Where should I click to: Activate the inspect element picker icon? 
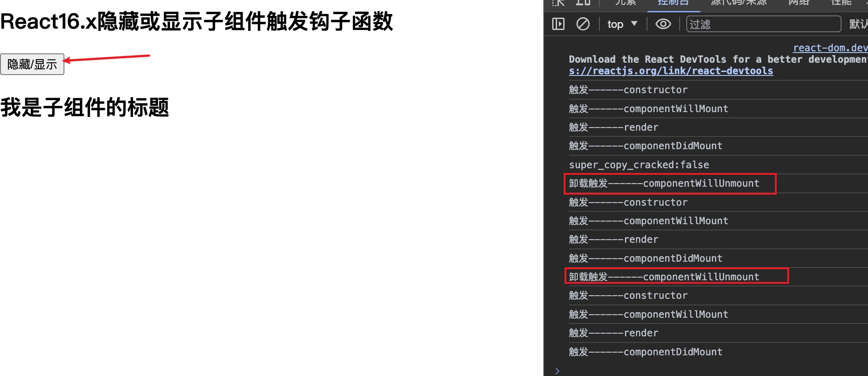(x=558, y=3)
